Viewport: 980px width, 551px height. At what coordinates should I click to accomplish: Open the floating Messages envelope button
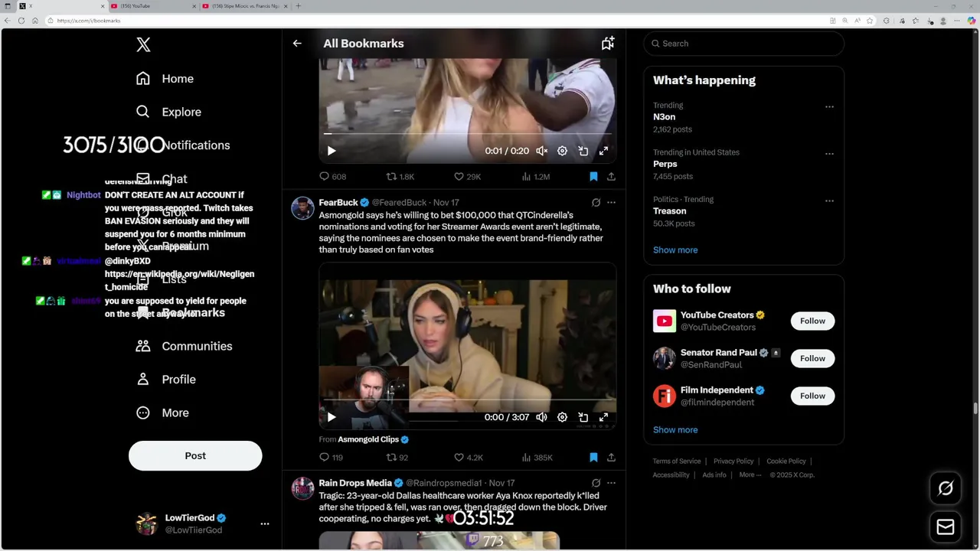[946, 527]
